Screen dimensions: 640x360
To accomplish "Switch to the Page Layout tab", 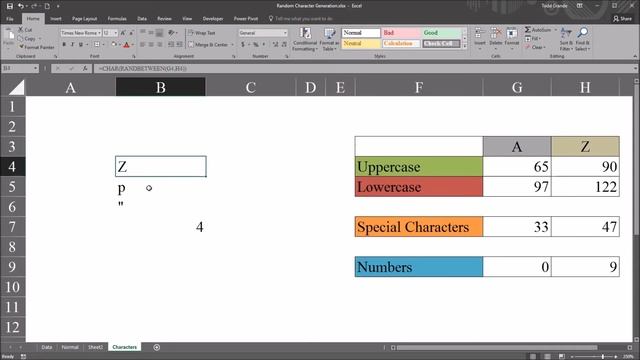I will tap(84, 19).
